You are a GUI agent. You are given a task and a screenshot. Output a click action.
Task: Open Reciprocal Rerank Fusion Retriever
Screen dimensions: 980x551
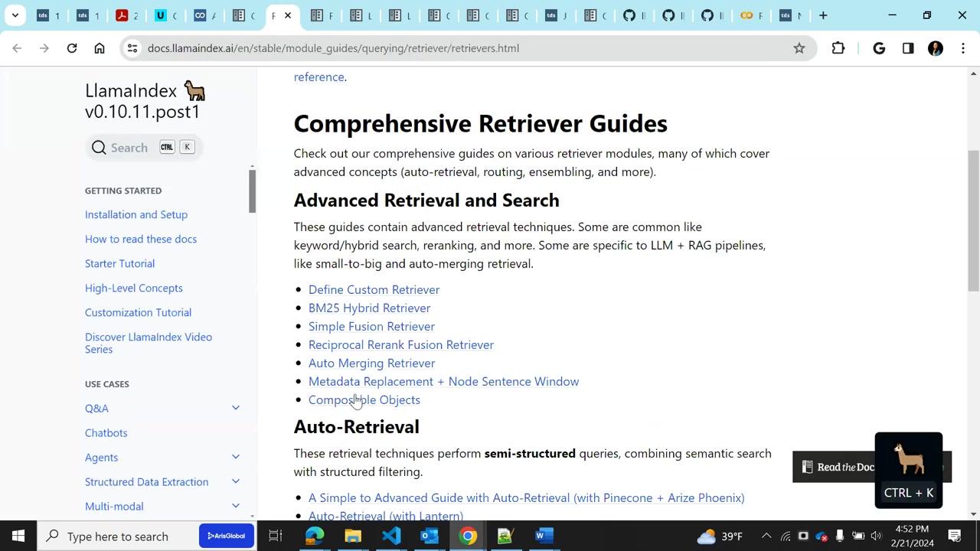(x=401, y=344)
